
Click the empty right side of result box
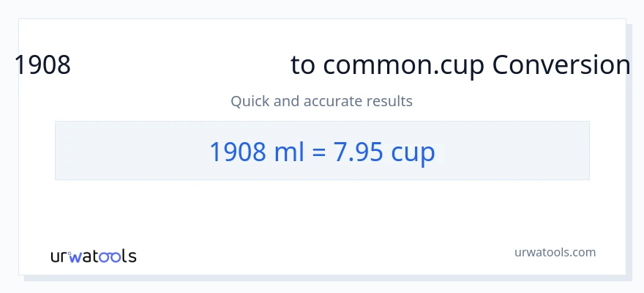520,151
